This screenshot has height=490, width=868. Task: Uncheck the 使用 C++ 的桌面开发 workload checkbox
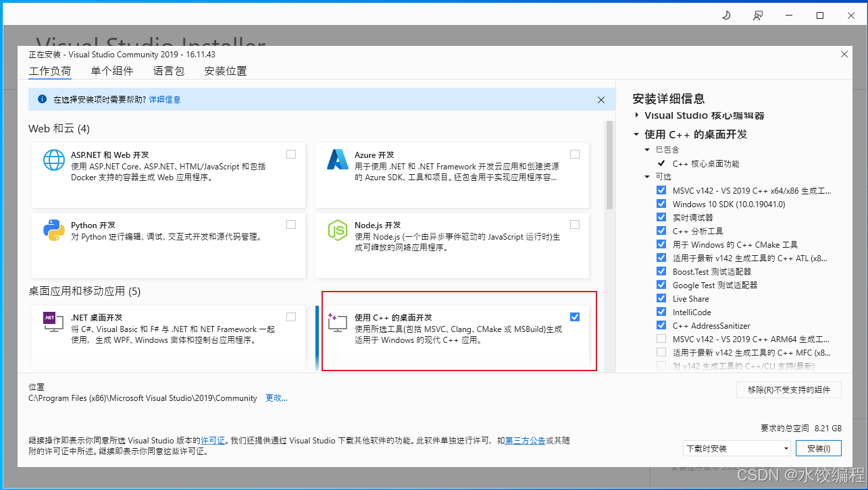[575, 317]
